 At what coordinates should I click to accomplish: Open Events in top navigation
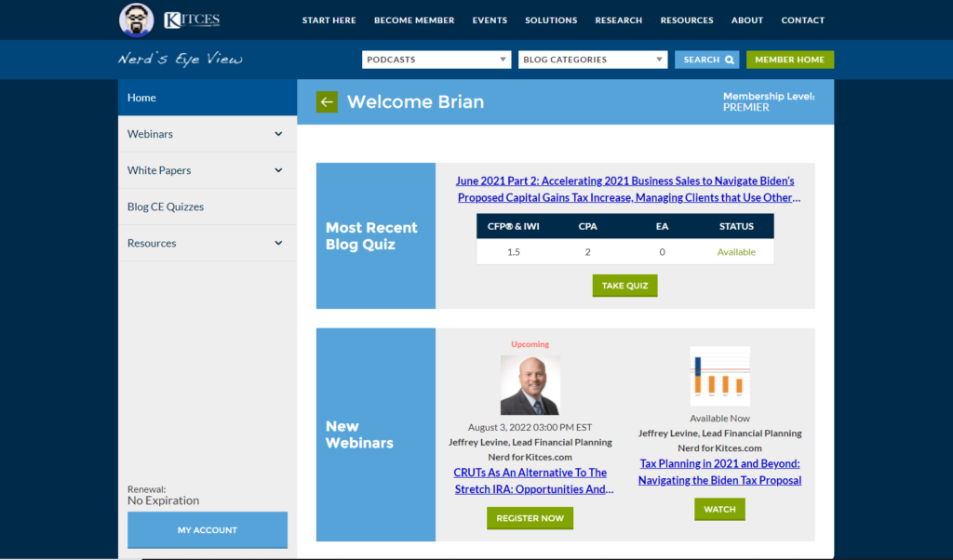click(x=490, y=20)
